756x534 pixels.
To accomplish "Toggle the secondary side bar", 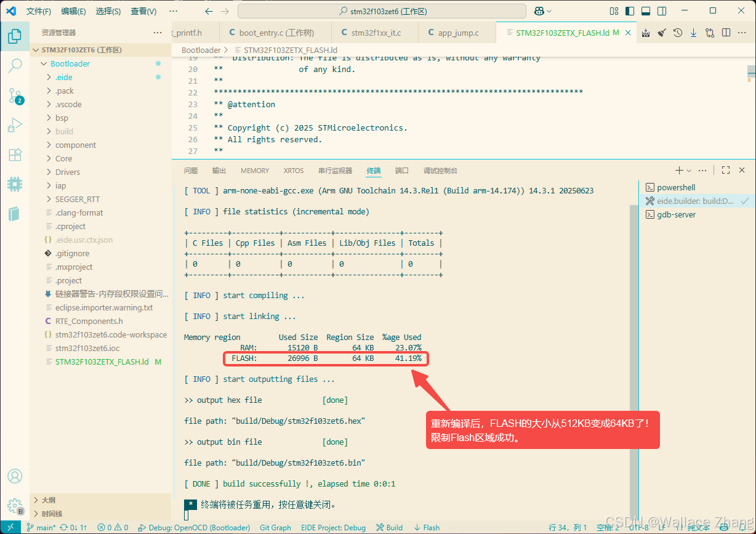I will click(x=662, y=11).
